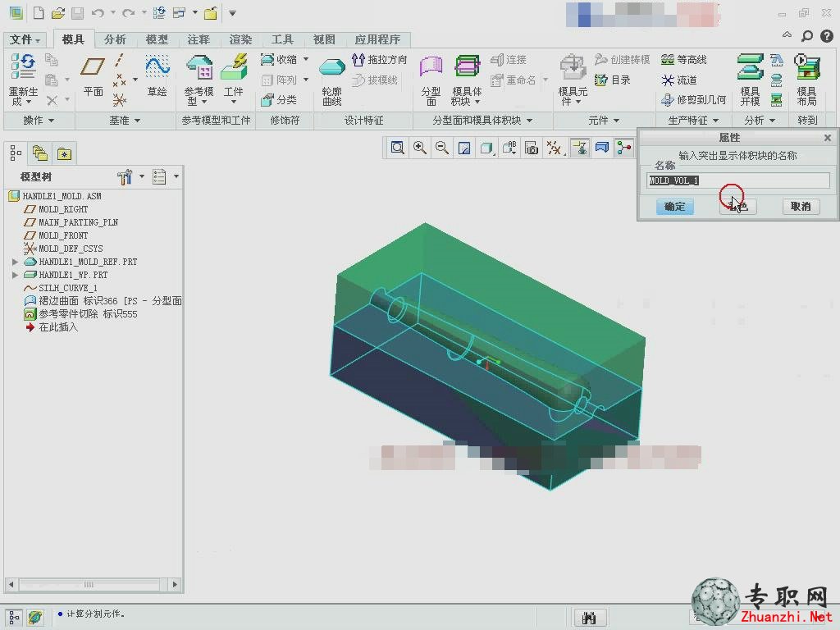Click the search icon at ribbon top right
The height and width of the screenshot is (630, 840).
(806, 36)
